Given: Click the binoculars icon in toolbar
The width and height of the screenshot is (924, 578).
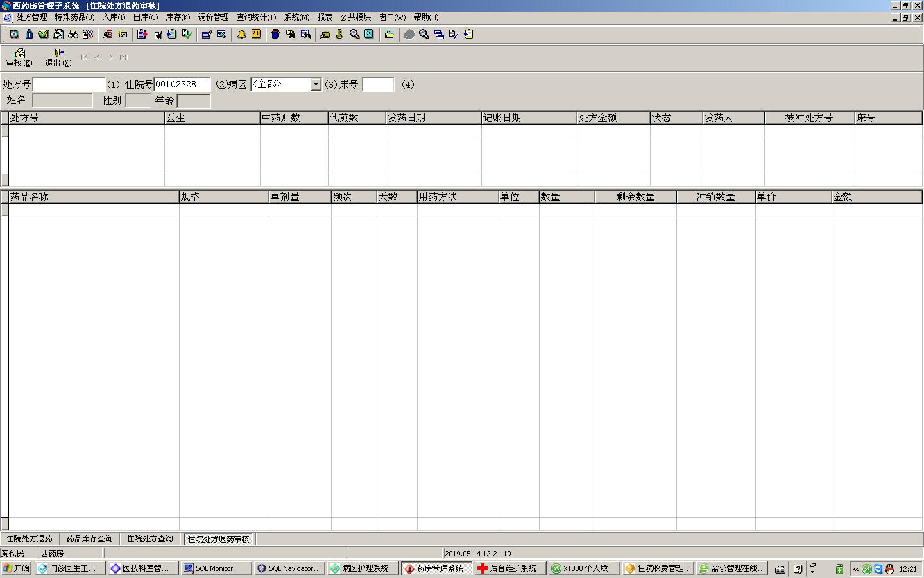Looking at the screenshot, I should pyautogui.click(x=73, y=34).
